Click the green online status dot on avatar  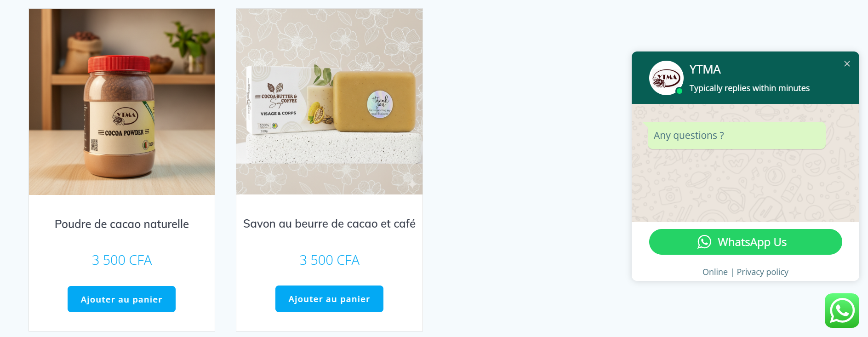pyautogui.click(x=679, y=91)
